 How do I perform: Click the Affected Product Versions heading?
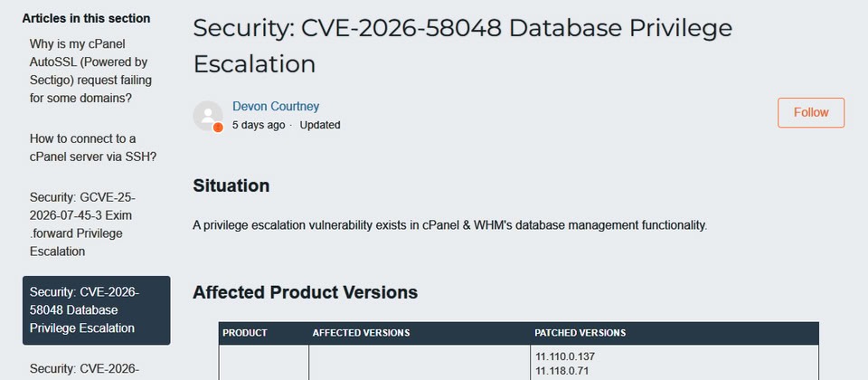point(305,292)
